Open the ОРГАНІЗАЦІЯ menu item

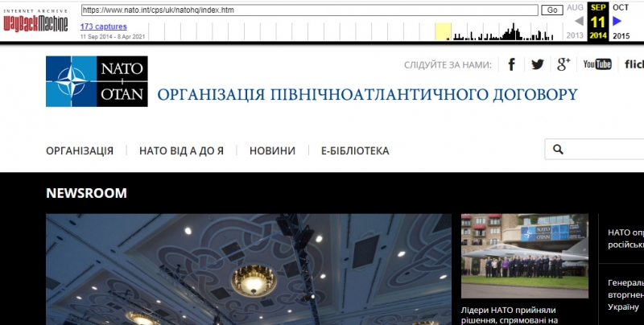coord(80,150)
